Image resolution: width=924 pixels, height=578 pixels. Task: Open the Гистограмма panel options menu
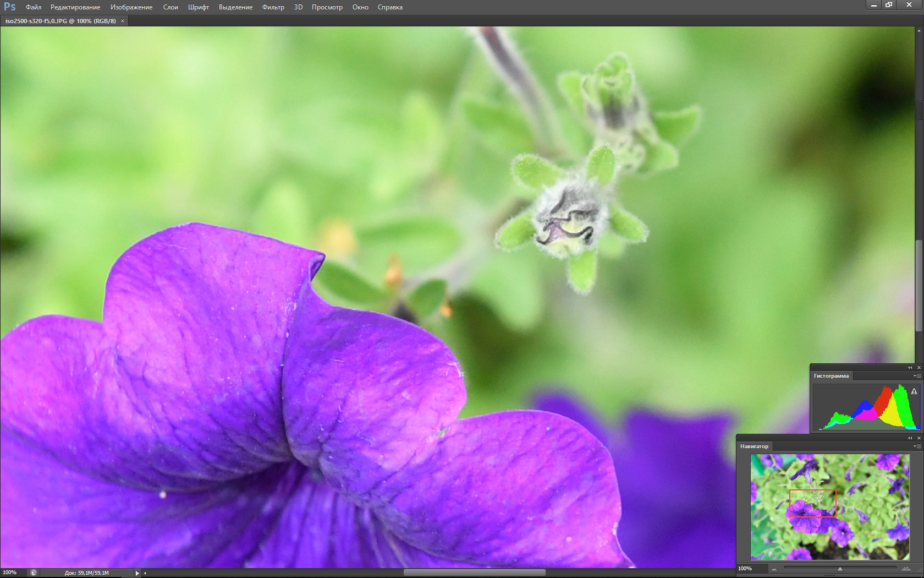click(x=917, y=376)
